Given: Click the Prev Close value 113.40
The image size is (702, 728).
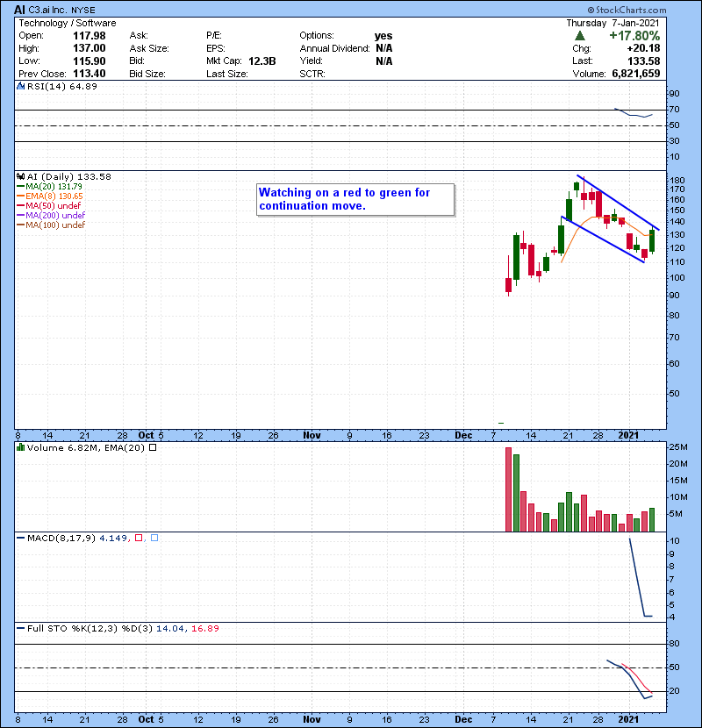Looking at the screenshot, I should click(x=90, y=74).
